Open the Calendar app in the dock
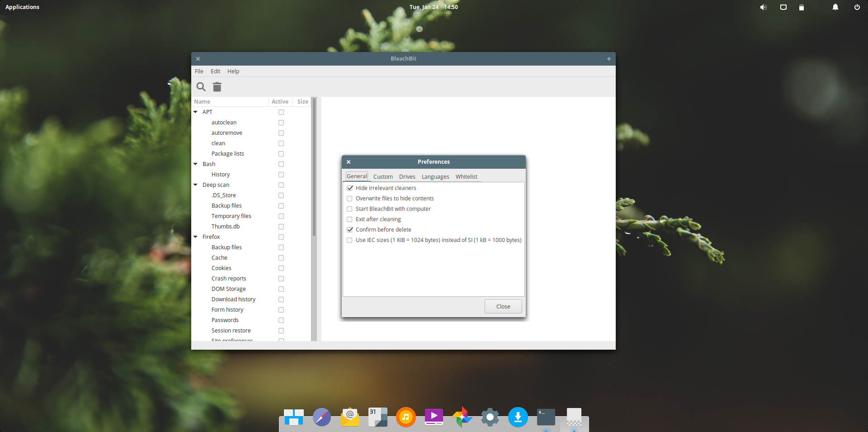868x432 pixels. click(x=378, y=417)
